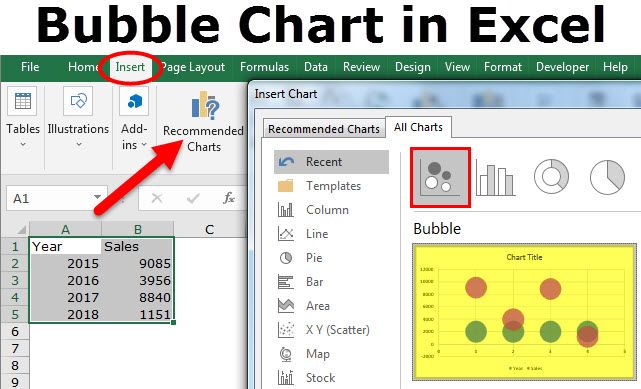Select the doughnut chart icon

(551, 177)
